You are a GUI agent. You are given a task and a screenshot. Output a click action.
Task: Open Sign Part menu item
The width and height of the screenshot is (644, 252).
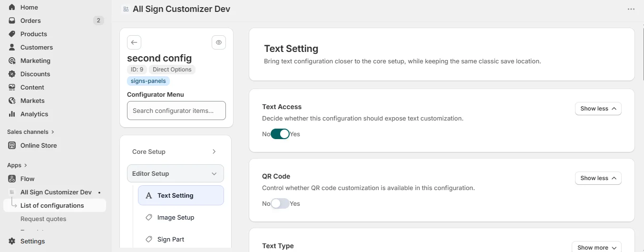click(181, 239)
